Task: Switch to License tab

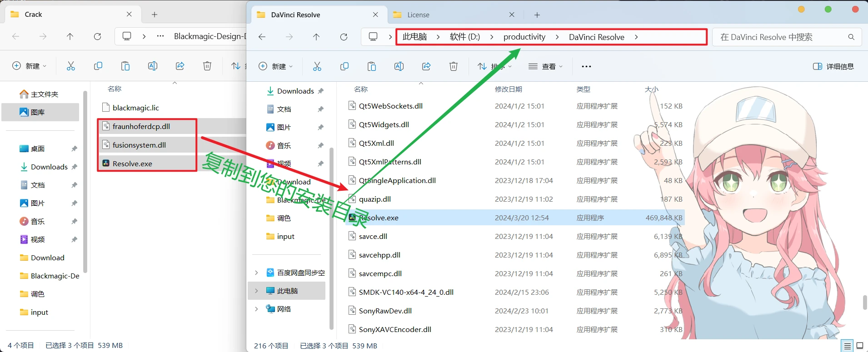Action: pos(452,15)
